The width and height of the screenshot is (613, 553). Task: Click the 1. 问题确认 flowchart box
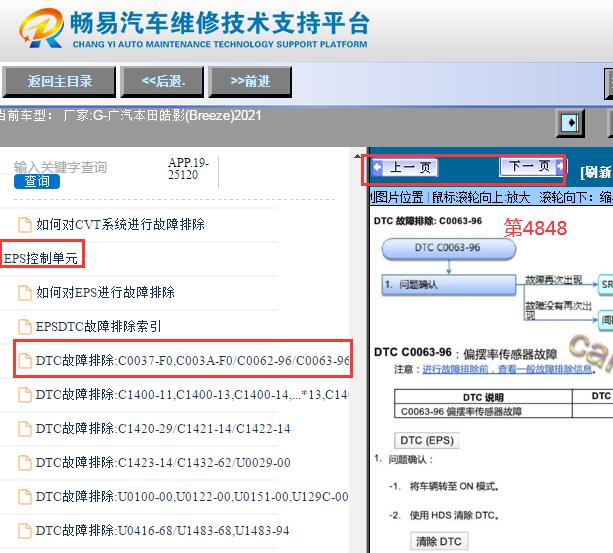pyautogui.click(x=448, y=285)
